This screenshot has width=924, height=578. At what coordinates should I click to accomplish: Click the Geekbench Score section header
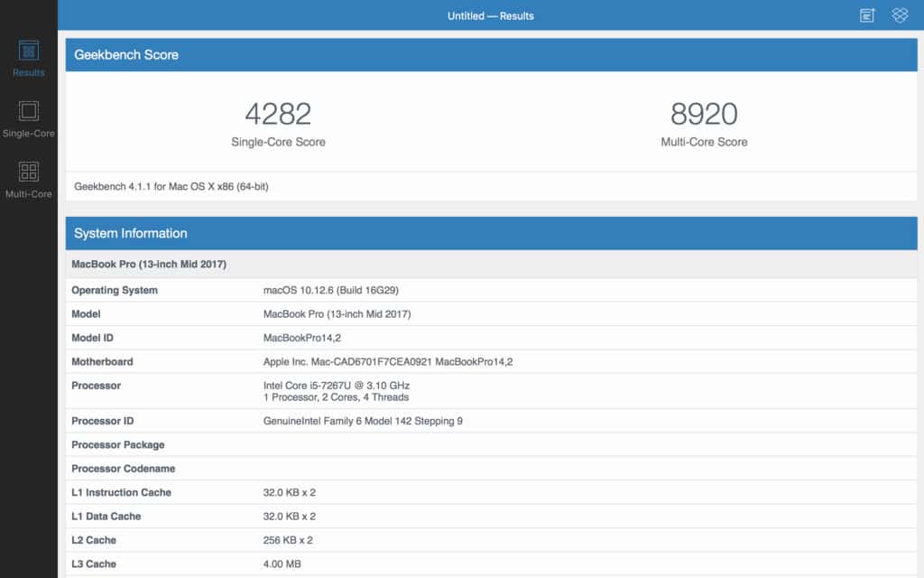coord(492,55)
